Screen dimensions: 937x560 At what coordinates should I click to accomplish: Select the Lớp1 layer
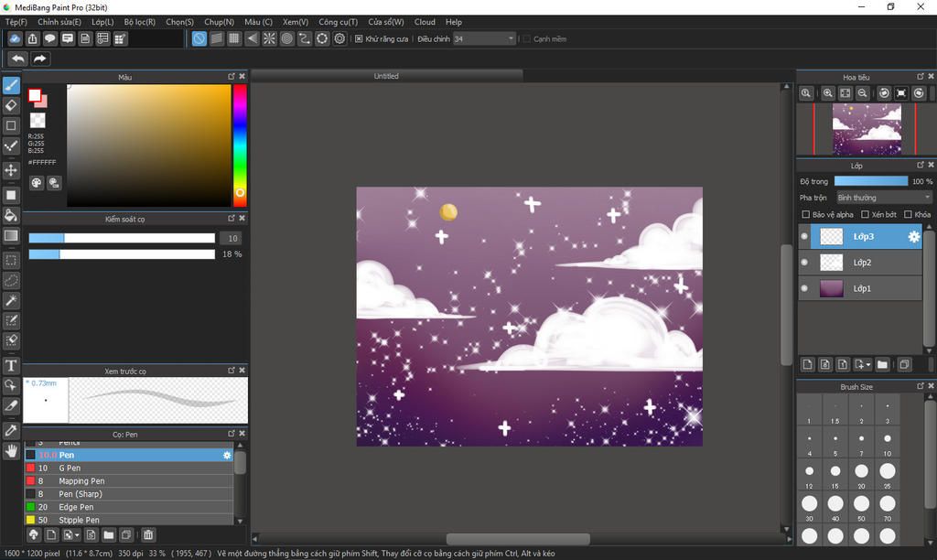click(x=860, y=288)
